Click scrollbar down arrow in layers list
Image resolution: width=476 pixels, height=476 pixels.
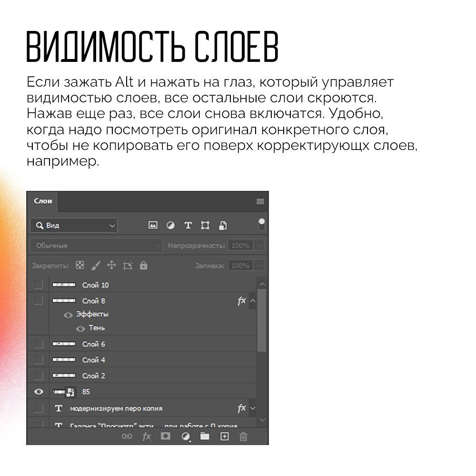point(262,420)
